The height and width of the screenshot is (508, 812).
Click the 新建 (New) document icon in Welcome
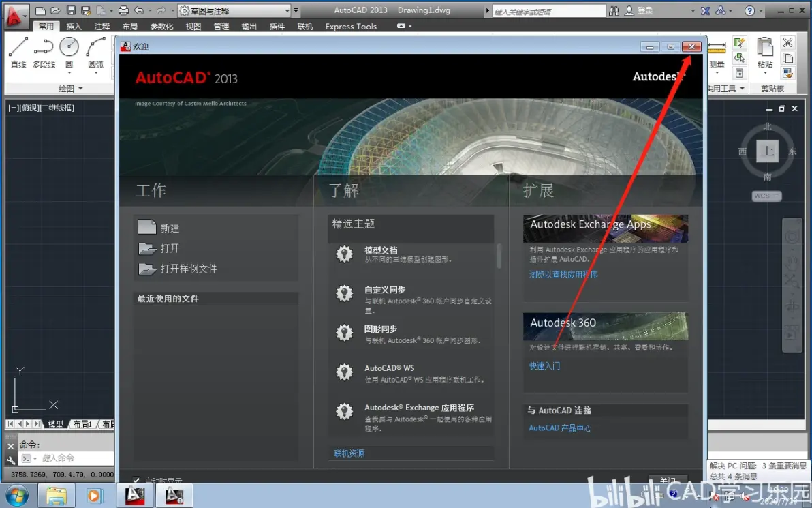[x=147, y=227]
